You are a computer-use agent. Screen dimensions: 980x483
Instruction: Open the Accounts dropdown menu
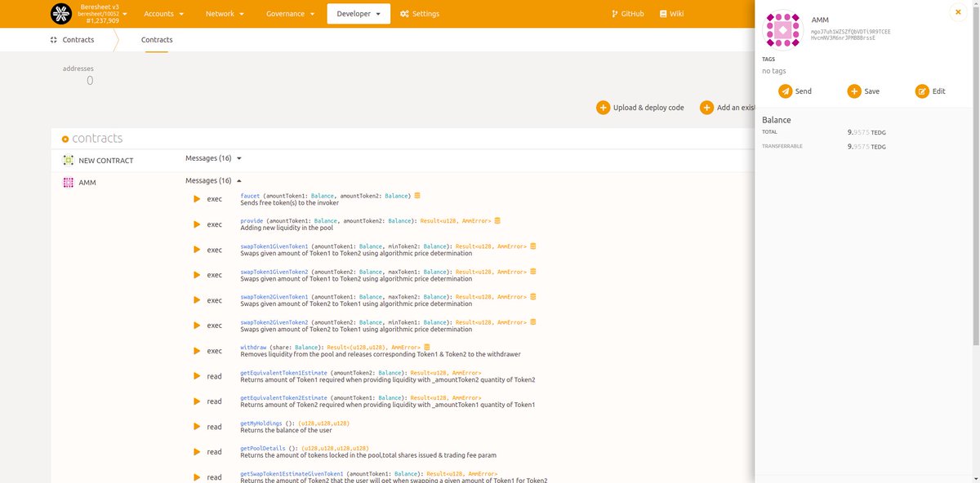163,14
